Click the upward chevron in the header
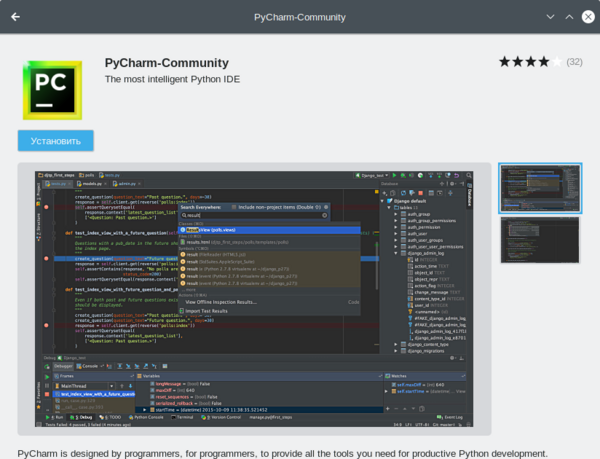 click(569, 17)
